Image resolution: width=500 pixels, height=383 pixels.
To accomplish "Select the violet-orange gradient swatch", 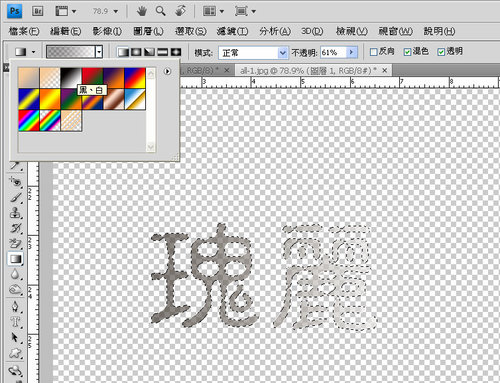I will point(114,78).
